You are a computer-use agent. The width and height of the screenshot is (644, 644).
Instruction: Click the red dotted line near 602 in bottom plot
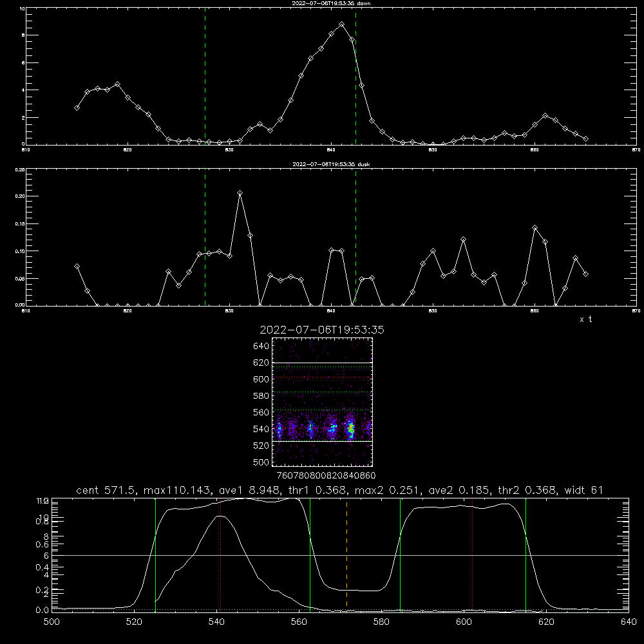[472, 554]
